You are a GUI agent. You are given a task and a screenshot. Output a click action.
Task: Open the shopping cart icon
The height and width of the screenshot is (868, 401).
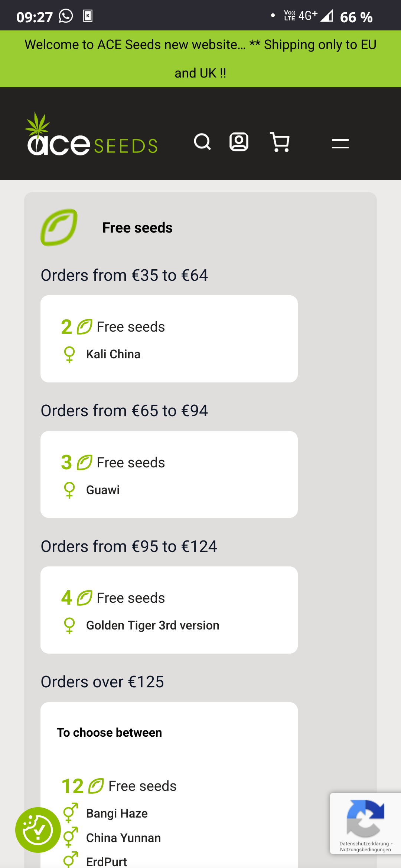[x=280, y=142]
